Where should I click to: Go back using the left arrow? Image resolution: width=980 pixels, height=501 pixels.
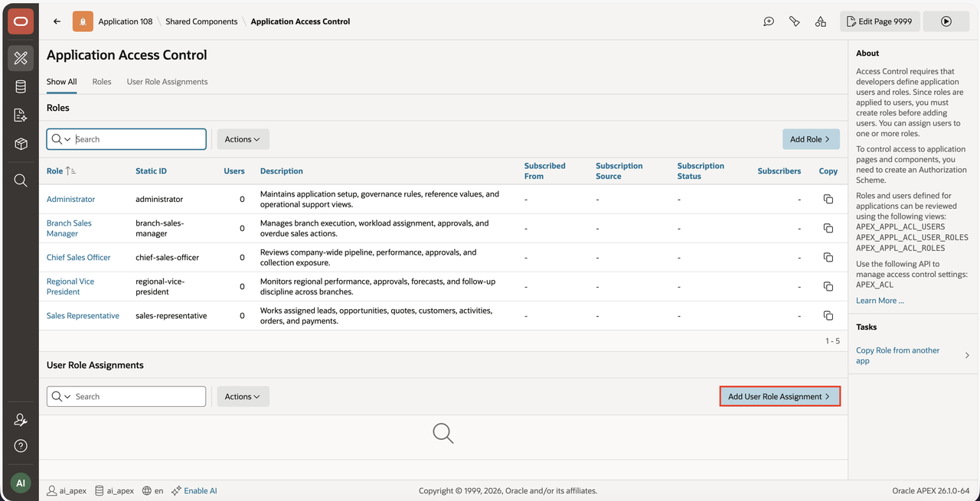[57, 21]
